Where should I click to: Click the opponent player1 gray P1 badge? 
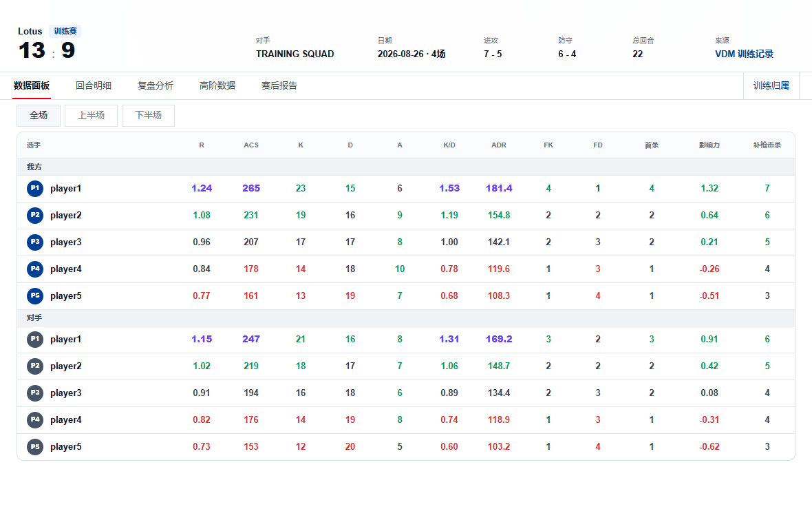(x=35, y=339)
